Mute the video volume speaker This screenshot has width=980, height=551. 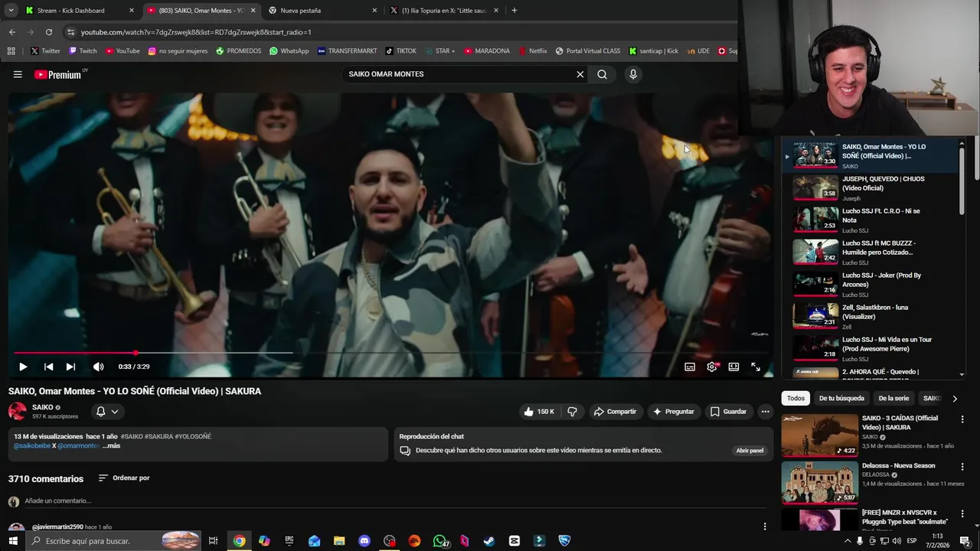tap(98, 367)
